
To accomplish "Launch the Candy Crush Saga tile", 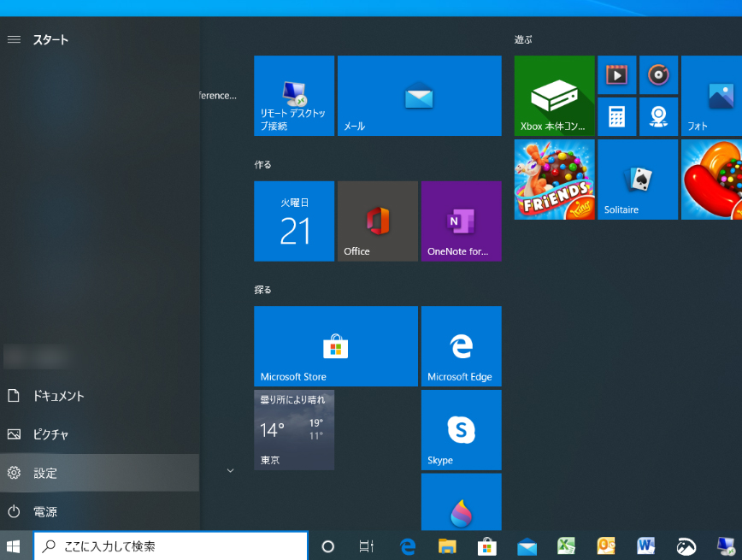I will pyautogui.click(x=711, y=180).
